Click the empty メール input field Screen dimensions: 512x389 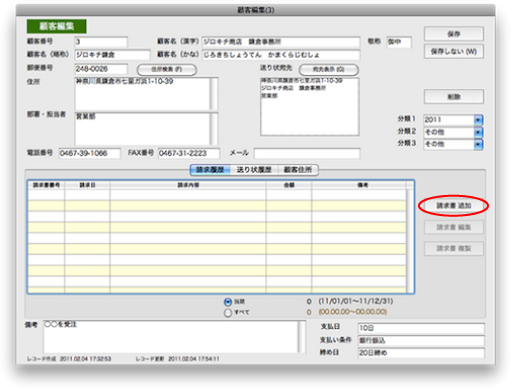(307, 153)
